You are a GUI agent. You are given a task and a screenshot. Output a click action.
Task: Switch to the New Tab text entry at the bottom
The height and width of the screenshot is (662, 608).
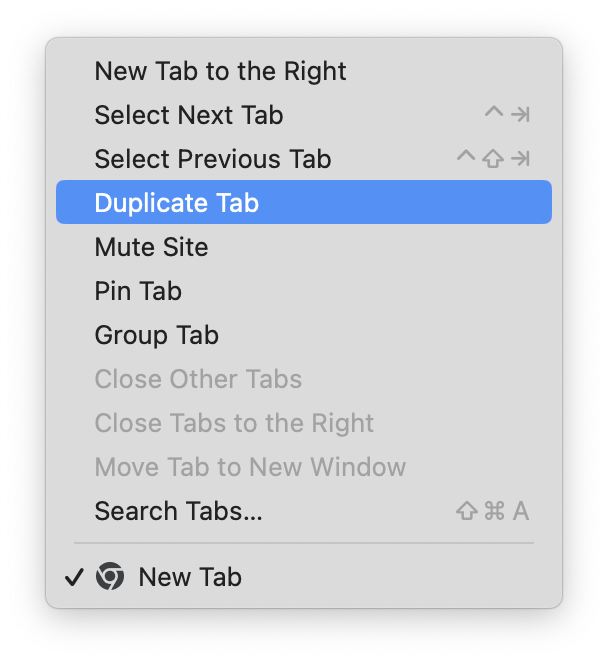coord(190,577)
